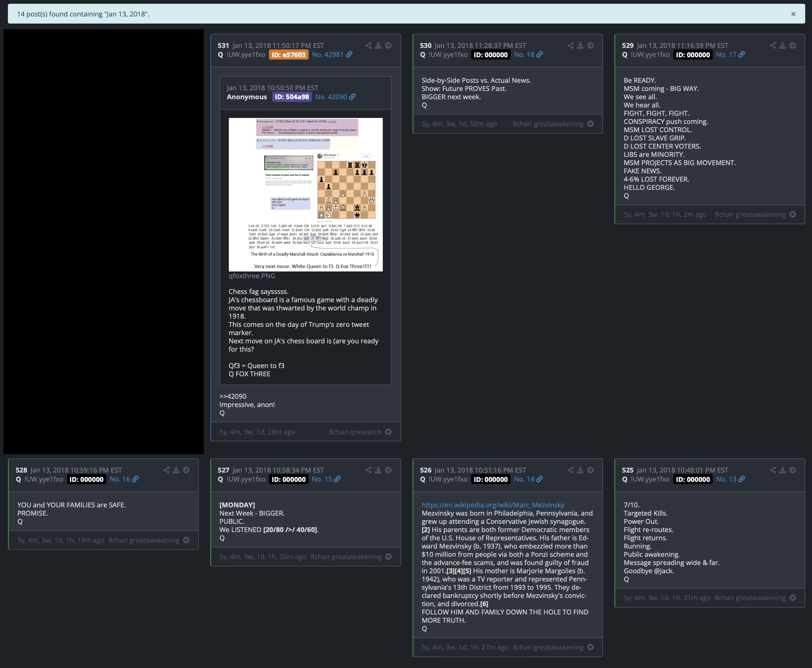The height and width of the screenshot is (668, 812).
Task: Open source link No. 14
Action: (x=528, y=479)
